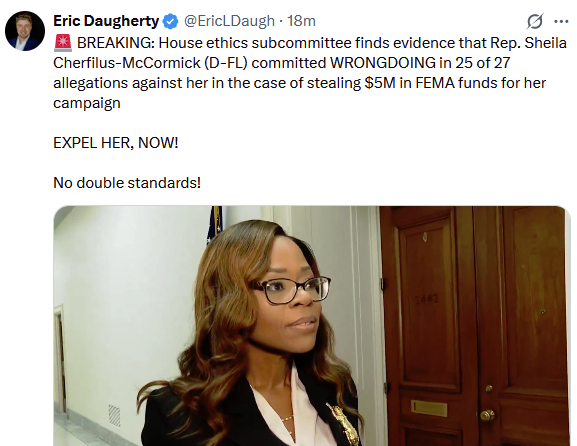Click the BREAKING: House ethics subcommittee line
This screenshot has width=577, height=446.
click(x=322, y=43)
